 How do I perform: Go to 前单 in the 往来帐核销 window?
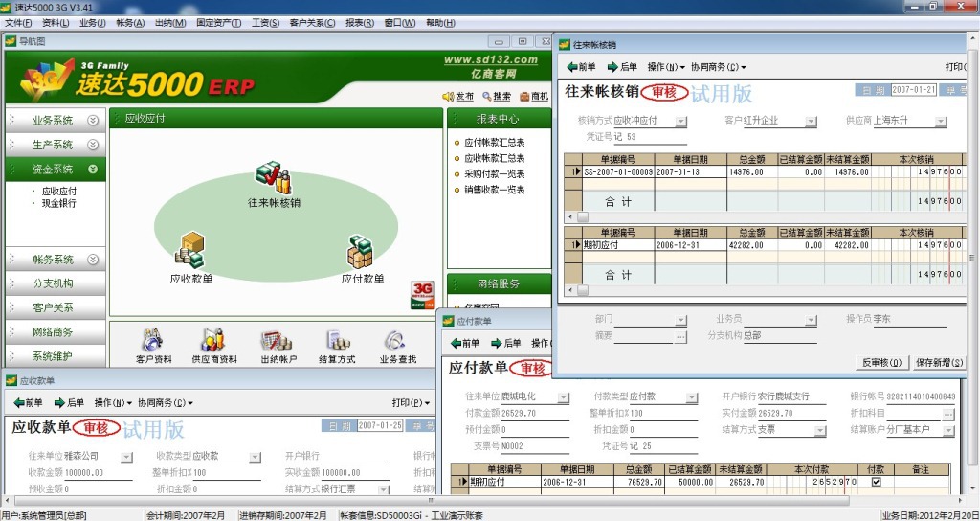coord(581,67)
